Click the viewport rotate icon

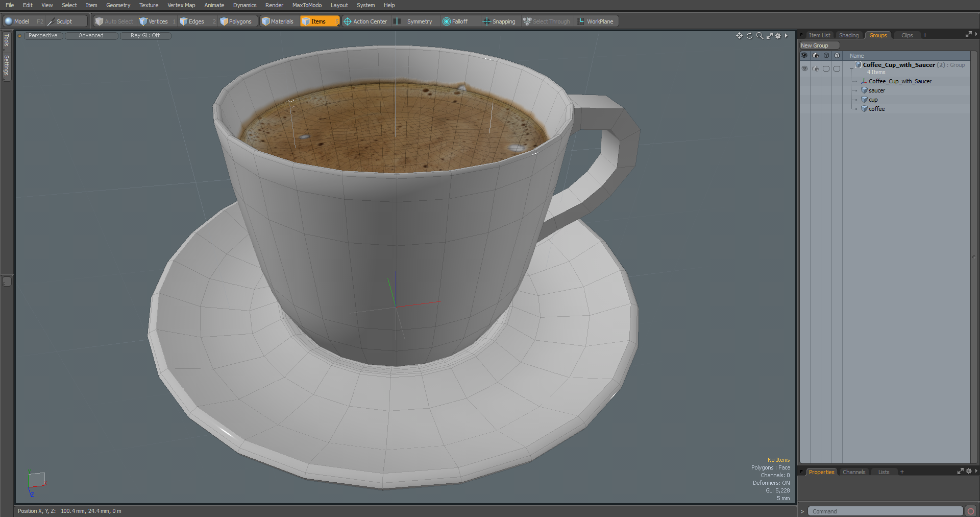749,36
